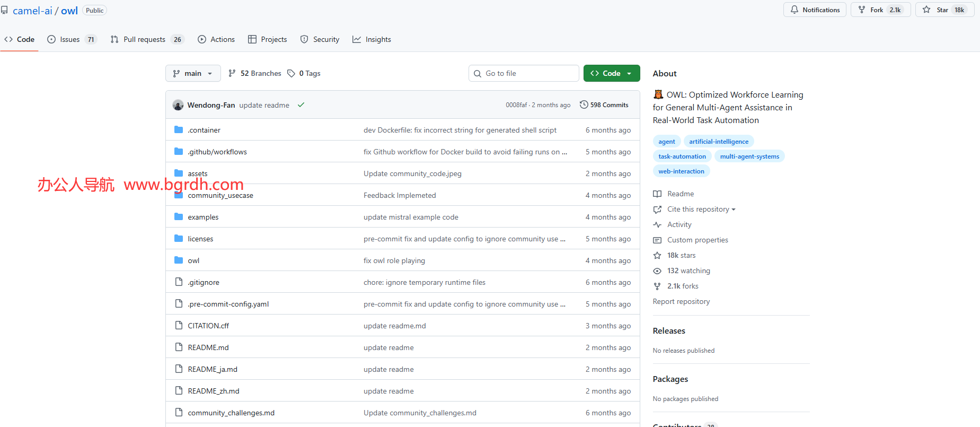
Task: Open the .container folder icon
Action: (x=179, y=130)
